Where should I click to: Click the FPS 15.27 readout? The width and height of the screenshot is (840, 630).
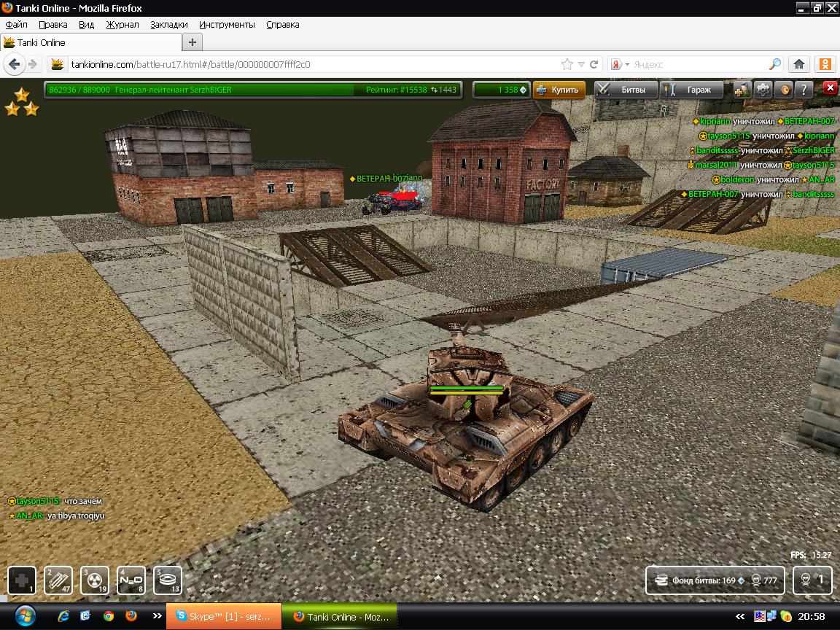click(x=811, y=555)
